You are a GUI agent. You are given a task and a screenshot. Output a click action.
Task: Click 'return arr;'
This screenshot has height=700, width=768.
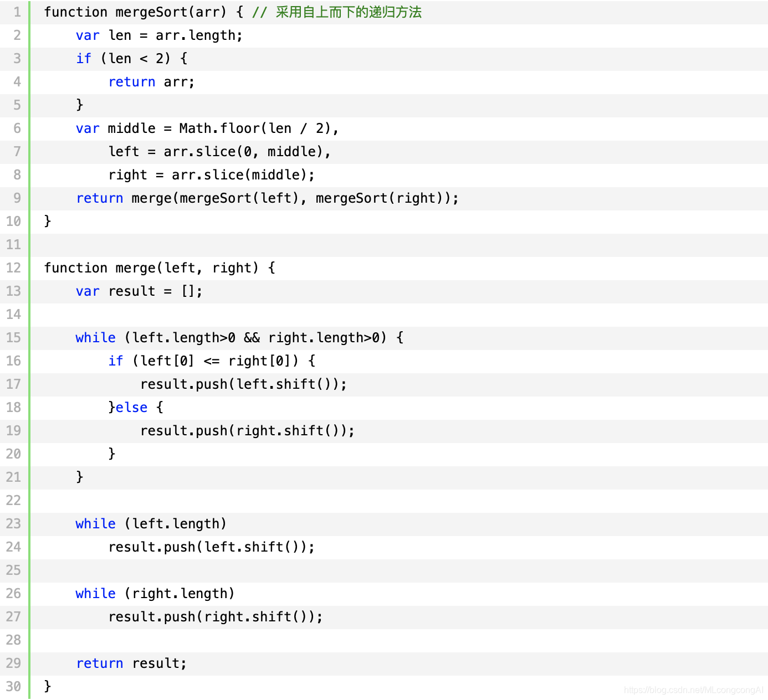tap(151, 82)
